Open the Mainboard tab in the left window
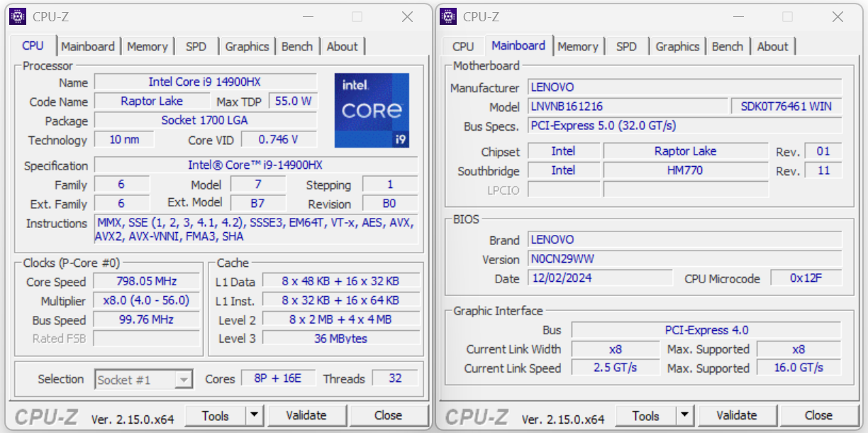 click(x=88, y=46)
